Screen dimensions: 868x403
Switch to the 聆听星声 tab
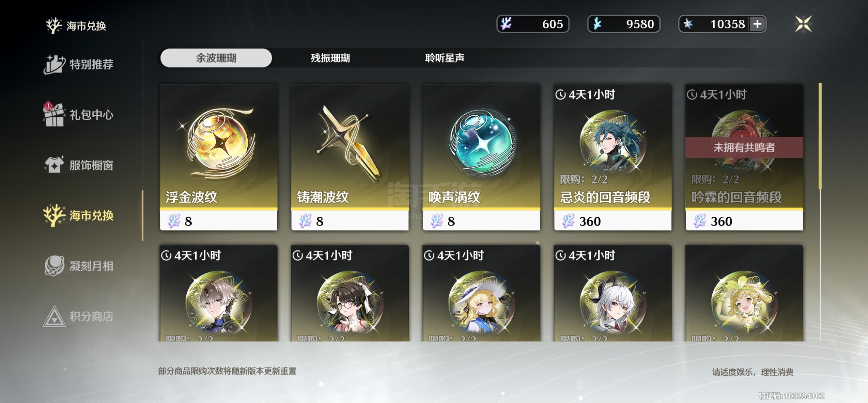[445, 58]
